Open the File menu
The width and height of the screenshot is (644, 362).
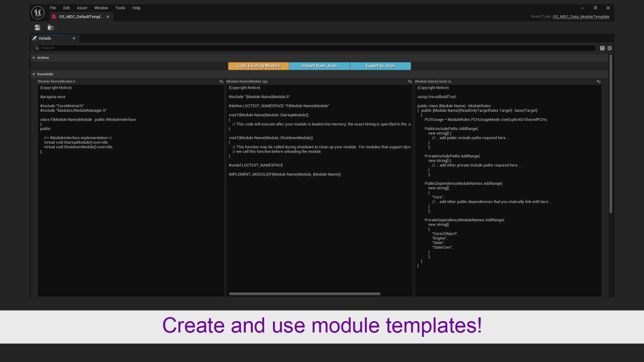tap(53, 8)
